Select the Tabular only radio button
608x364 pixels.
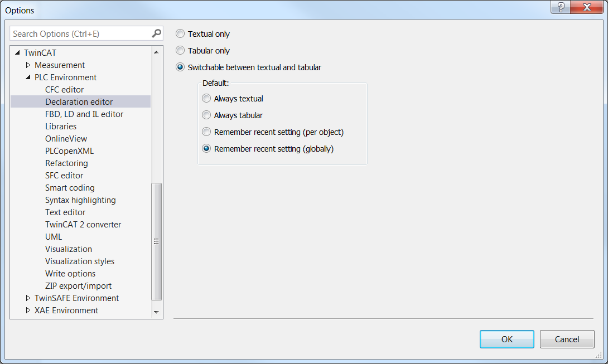(180, 50)
